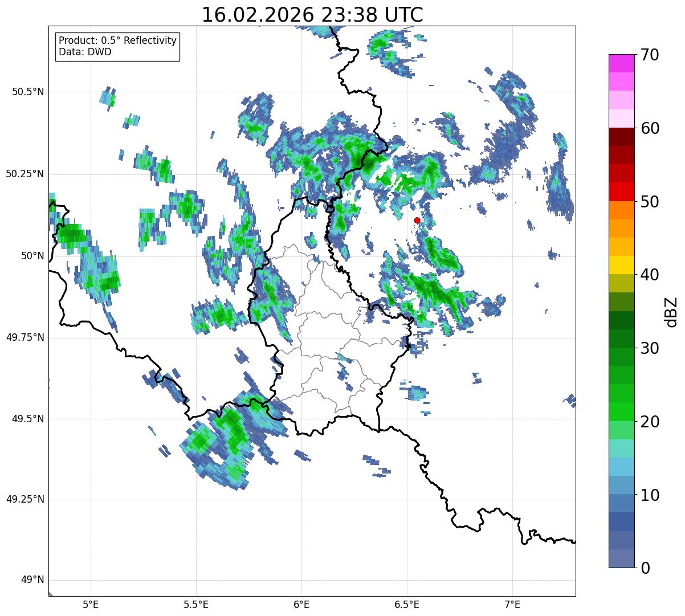Click the longitude label 5.5°E
This screenshot has height=616, width=685.
[x=196, y=604]
